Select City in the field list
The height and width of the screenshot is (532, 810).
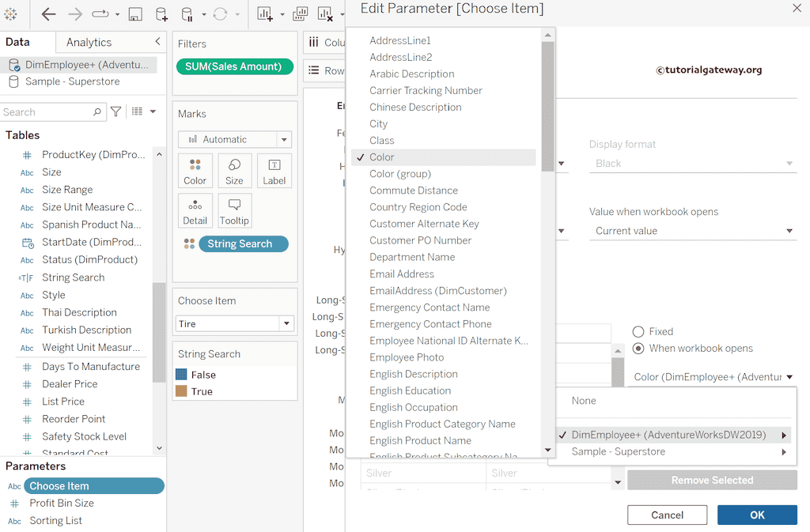pos(378,124)
